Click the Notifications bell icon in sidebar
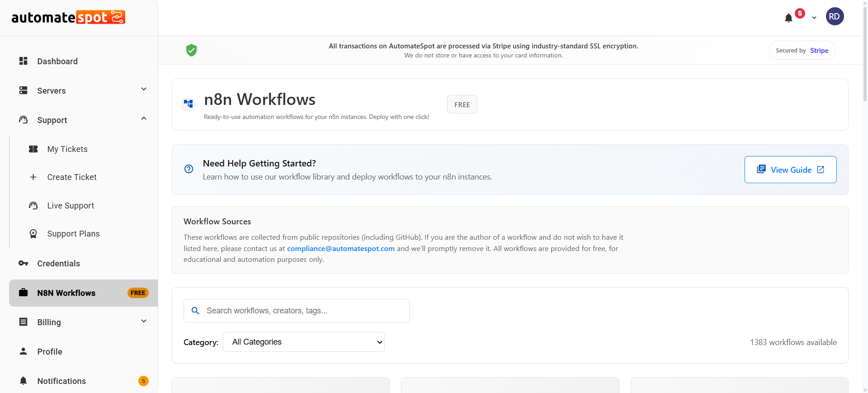 (x=24, y=381)
